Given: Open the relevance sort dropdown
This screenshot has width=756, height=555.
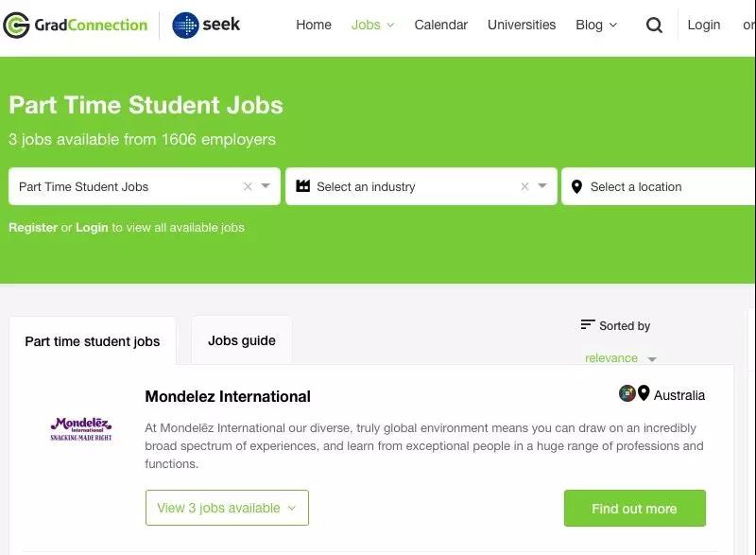Looking at the screenshot, I should point(620,358).
